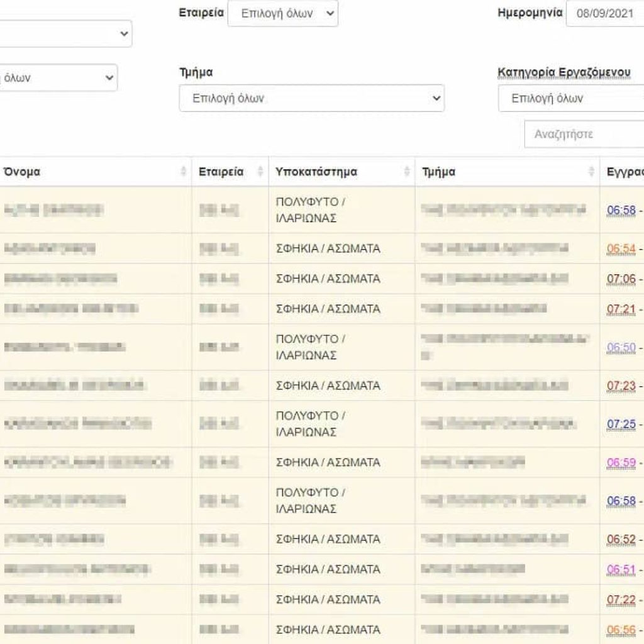Image resolution: width=644 pixels, height=644 pixels.
Task: Click the Ημερομηνία date field 08/09/2021
Action: pos(605,14)
